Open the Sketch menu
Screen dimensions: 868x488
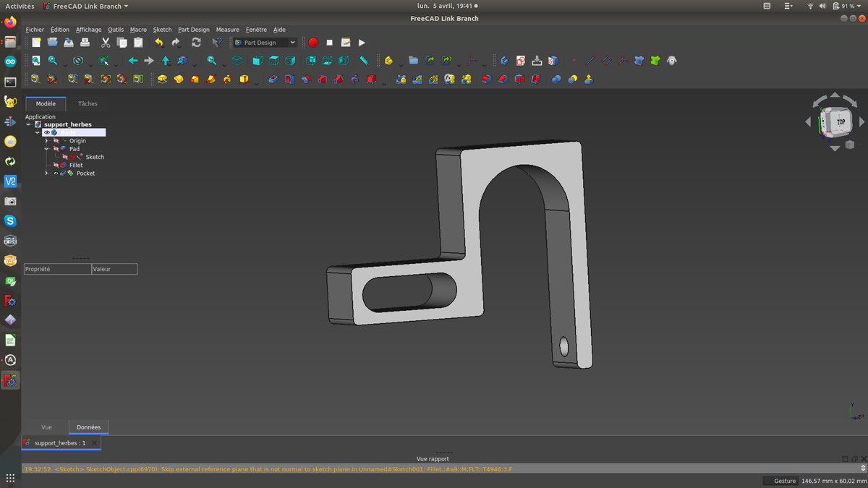tap(162, 30)
